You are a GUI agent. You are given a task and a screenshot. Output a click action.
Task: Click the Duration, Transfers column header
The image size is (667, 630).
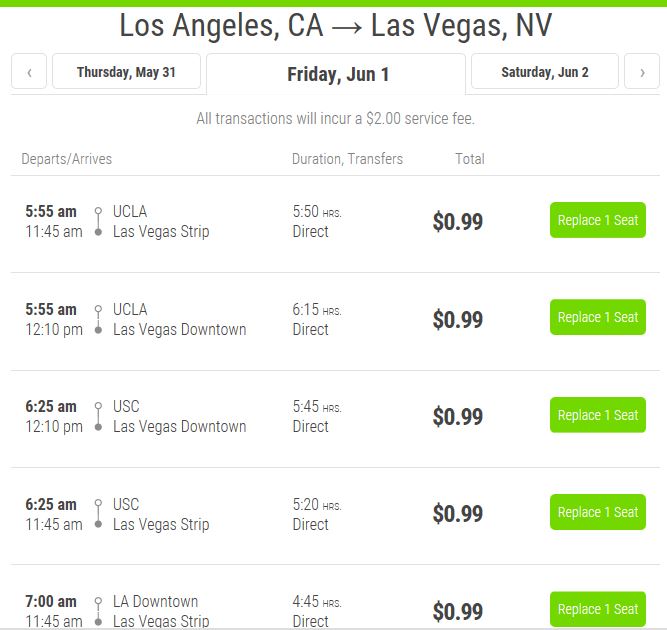coord(347,159)
